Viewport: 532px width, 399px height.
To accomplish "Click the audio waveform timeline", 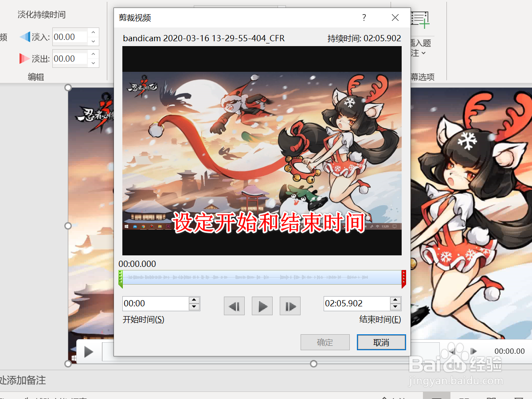I will (262, 278).
